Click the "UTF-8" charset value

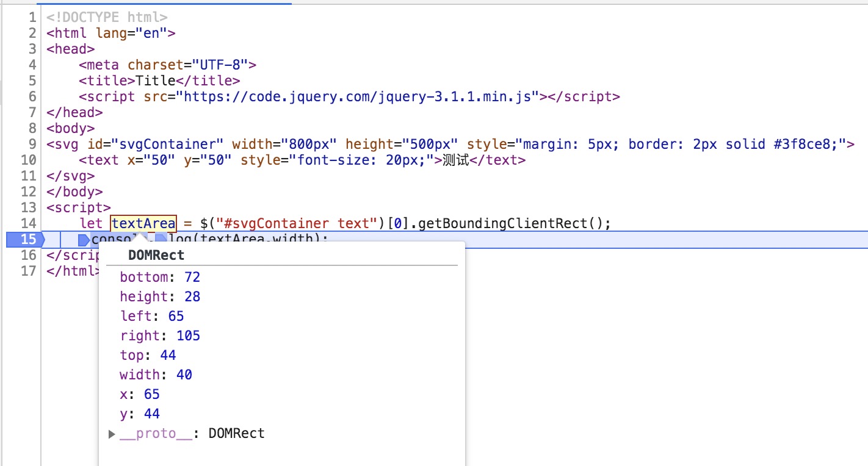(x=220, y=65)
